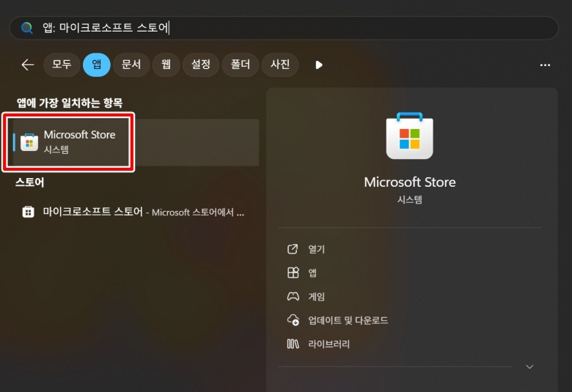Viewport: 572px width, 392px height.
Task: Click the cloud download icon
Action: [x=293, y=320]
